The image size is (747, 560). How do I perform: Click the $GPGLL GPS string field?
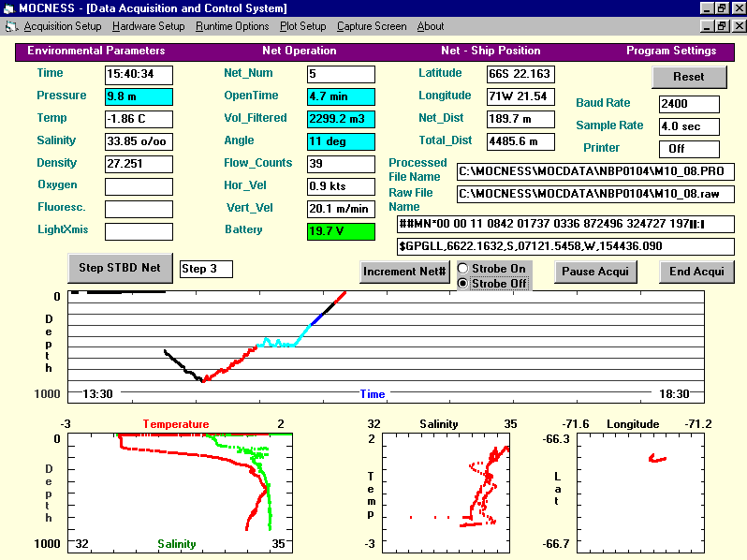pyautogui.click(x=565, y=246)
